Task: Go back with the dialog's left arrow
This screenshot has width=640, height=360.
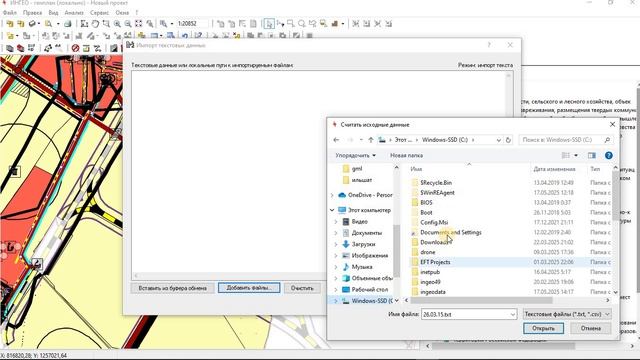Action: (336, 140)
